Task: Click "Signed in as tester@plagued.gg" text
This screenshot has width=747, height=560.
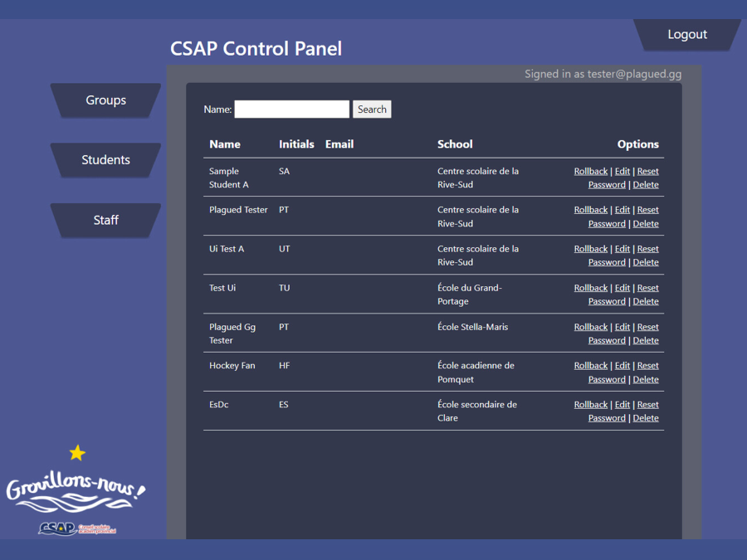Action: 603,74
